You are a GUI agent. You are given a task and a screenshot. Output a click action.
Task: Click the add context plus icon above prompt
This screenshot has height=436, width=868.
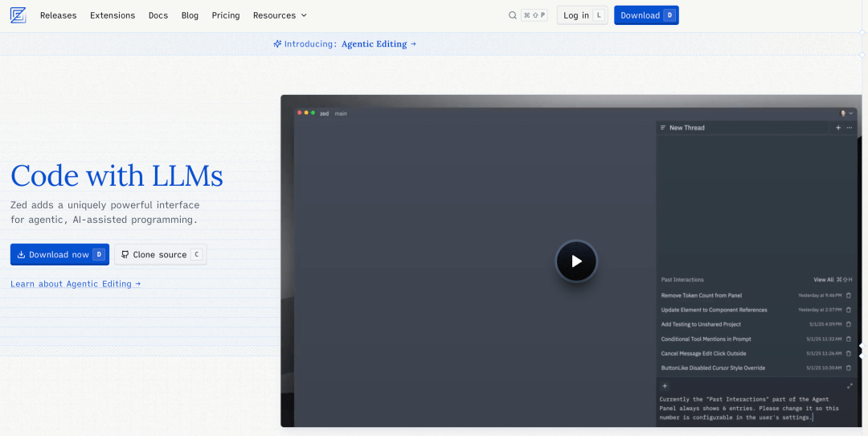(x=665, y=386)
